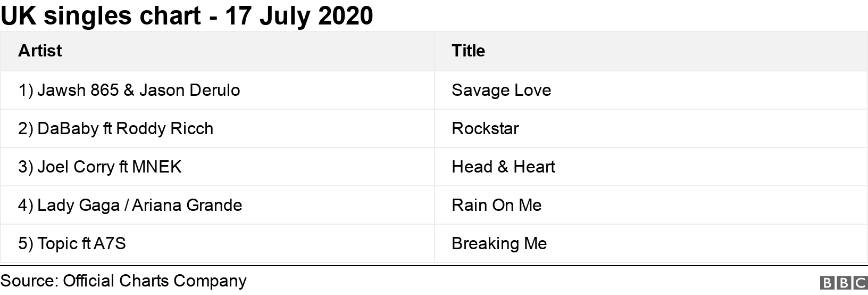
Task: Click the Head & Heart title cell
Action: (651, 167)
